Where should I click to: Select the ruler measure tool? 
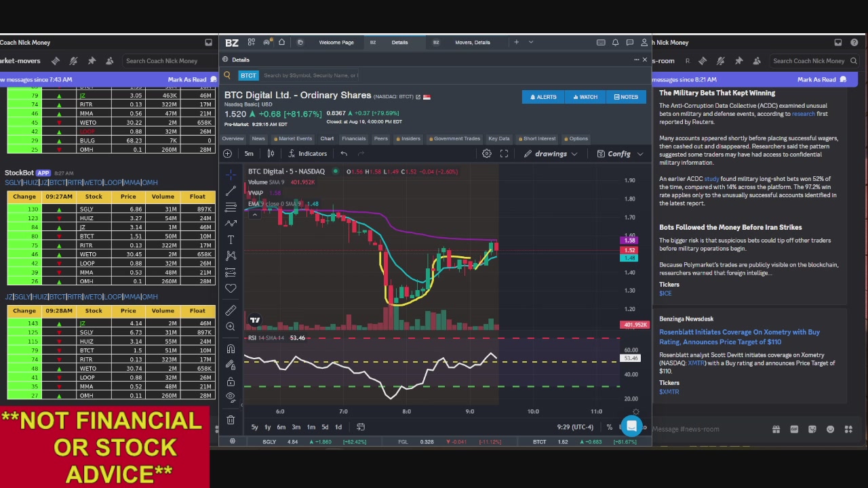click(x=231, y=310)
